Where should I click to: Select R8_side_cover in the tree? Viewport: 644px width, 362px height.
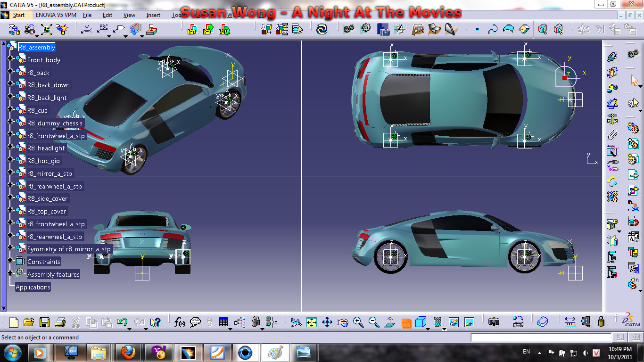click(48, 198)
